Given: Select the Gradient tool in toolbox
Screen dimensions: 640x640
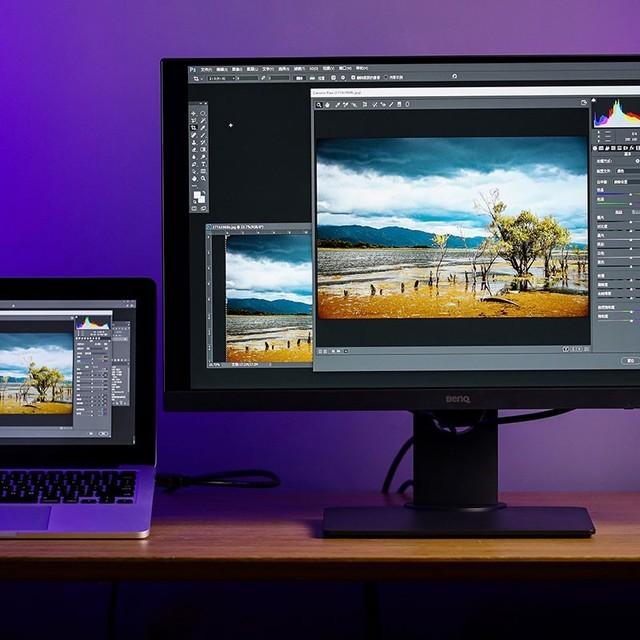Looking at the screenshot, I should click(203, 149).
